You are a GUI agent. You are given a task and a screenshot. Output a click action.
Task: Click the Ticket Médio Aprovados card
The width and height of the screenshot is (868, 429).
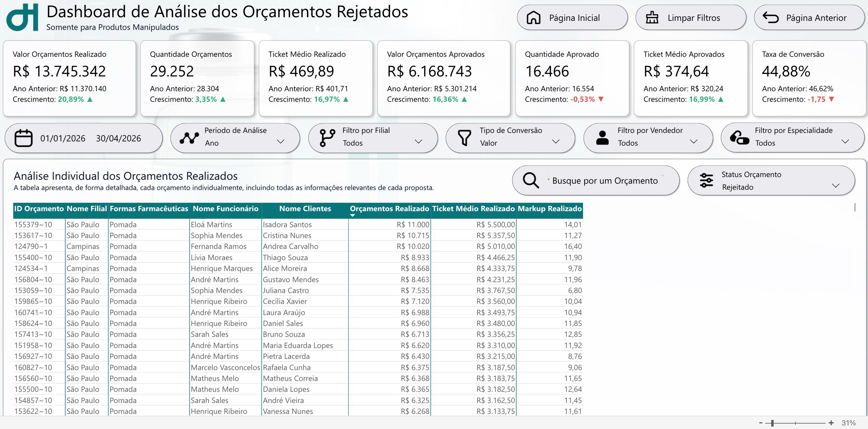[690, 78]
